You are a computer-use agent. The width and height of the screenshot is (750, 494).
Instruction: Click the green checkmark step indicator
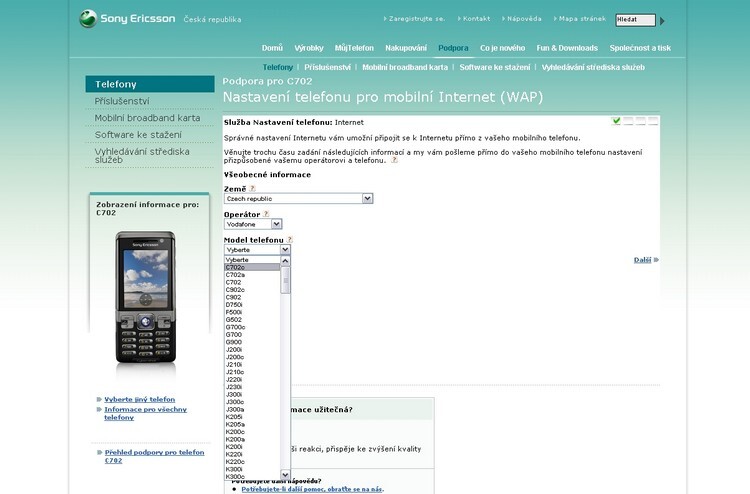616,121
